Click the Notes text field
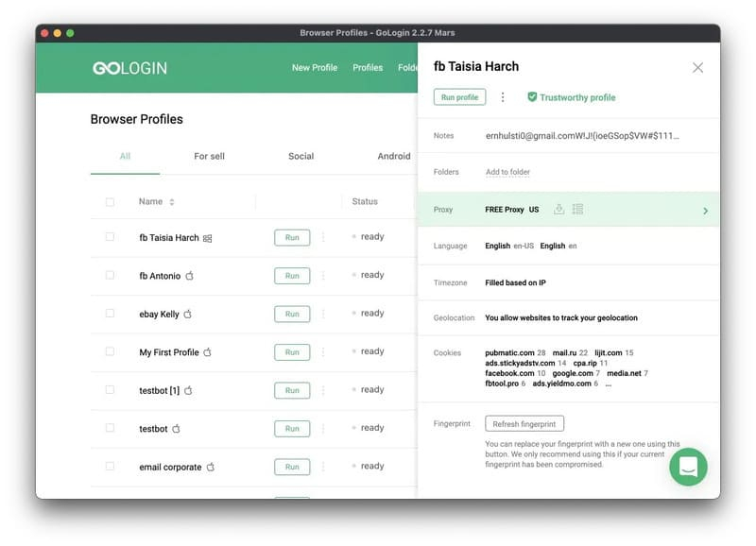Screen dimensions: 756x546 coord(582,136)
